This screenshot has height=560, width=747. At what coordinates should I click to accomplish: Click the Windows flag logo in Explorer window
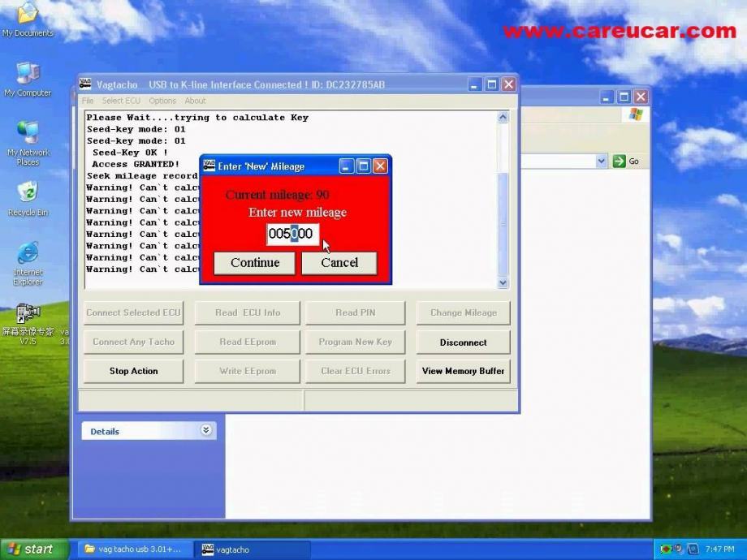point(635,114)
